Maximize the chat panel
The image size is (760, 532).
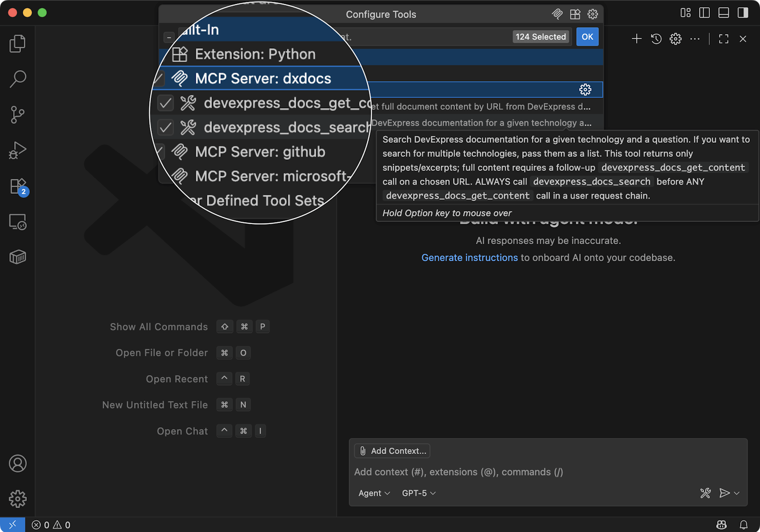pos(724,39)
